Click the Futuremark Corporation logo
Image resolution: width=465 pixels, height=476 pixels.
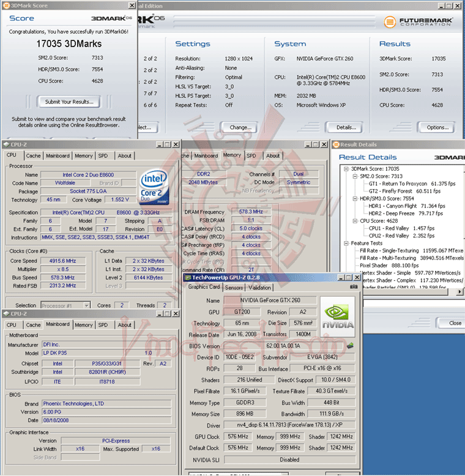pos(418,21)
